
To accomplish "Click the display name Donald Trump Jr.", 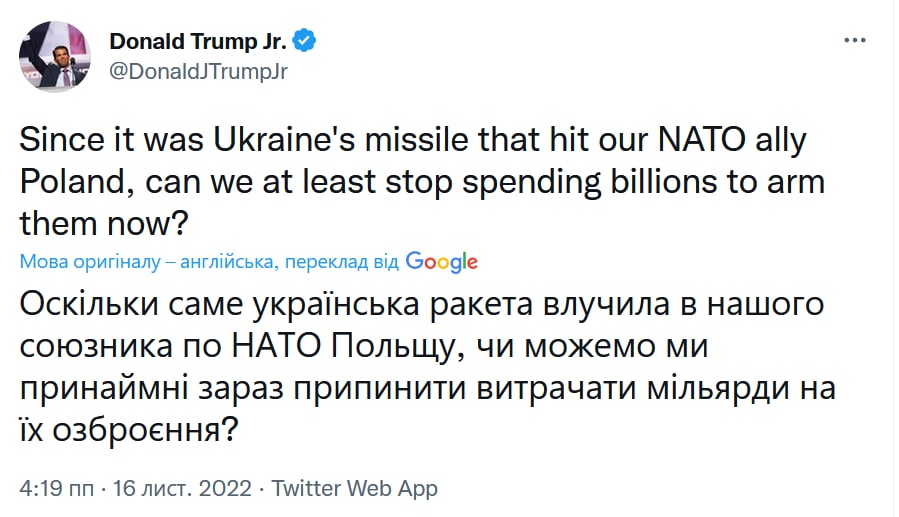I will [x=198, y=42].
